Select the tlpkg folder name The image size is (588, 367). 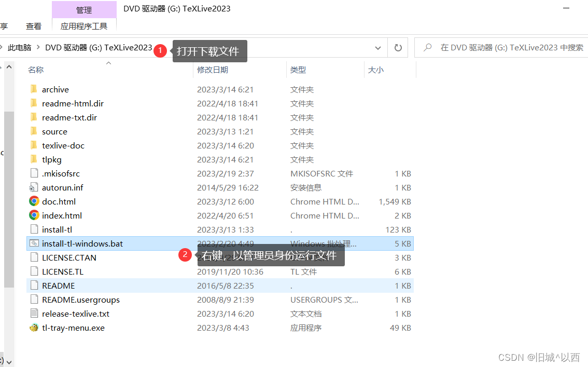coord(52,159)
